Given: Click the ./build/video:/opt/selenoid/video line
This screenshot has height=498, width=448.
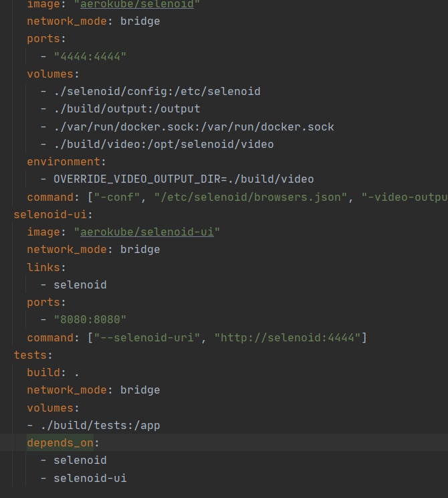Looking at the screenshot, I should coord(164,144).
